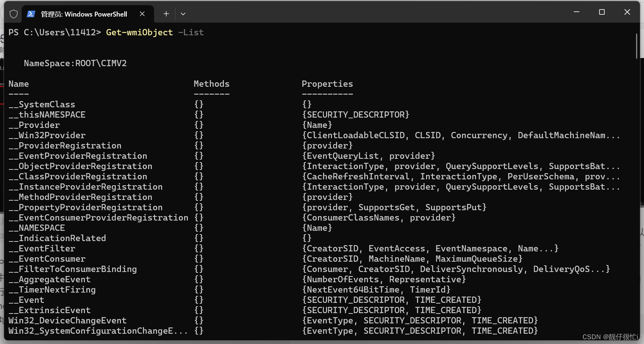
Task: Click the {NumberOfEvents, Representative} properties text
Action: (384, 279)
